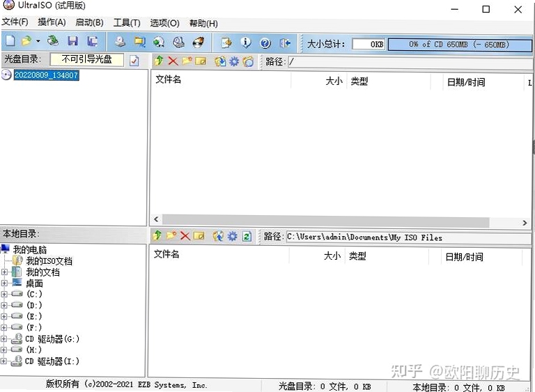The height and width of the screenshot is (392, 535).
Task: Open the 文件(F) menu
Action: point(15,22)
